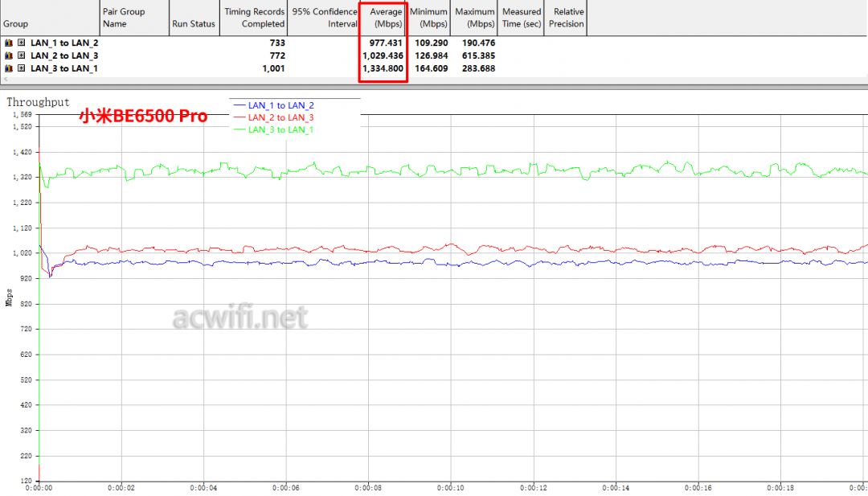
Task: Click the 95% Confidence Interval column header
Action: [x=325, y=18]
